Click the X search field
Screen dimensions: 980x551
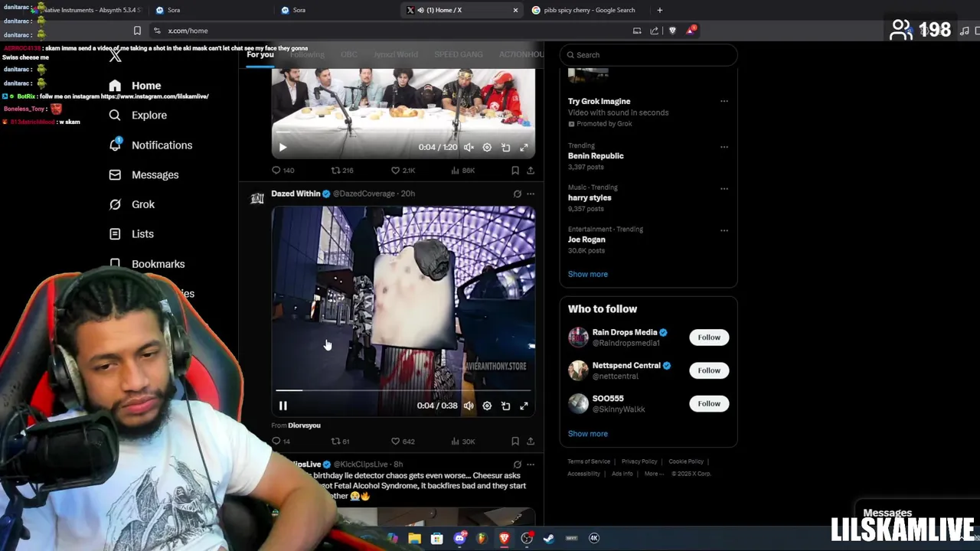point(648,55)
